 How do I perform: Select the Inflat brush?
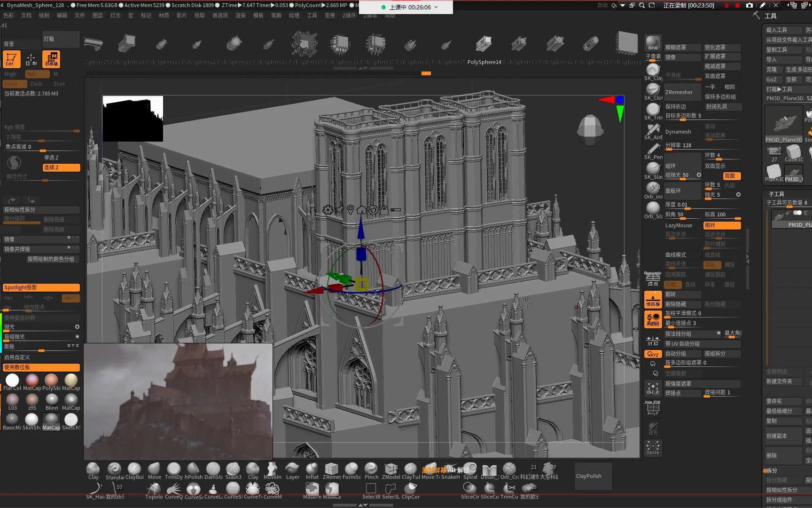pos(312,469)
